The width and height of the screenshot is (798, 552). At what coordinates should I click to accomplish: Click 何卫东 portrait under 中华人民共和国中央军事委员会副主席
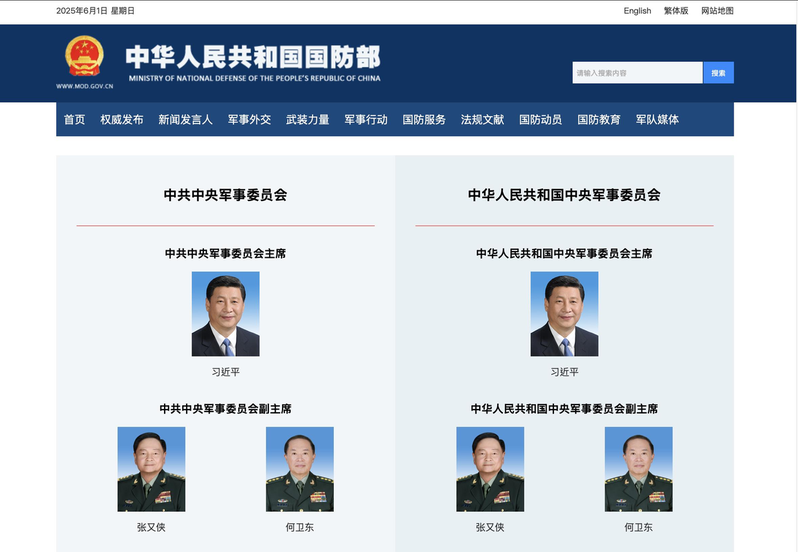click(639, 469)
